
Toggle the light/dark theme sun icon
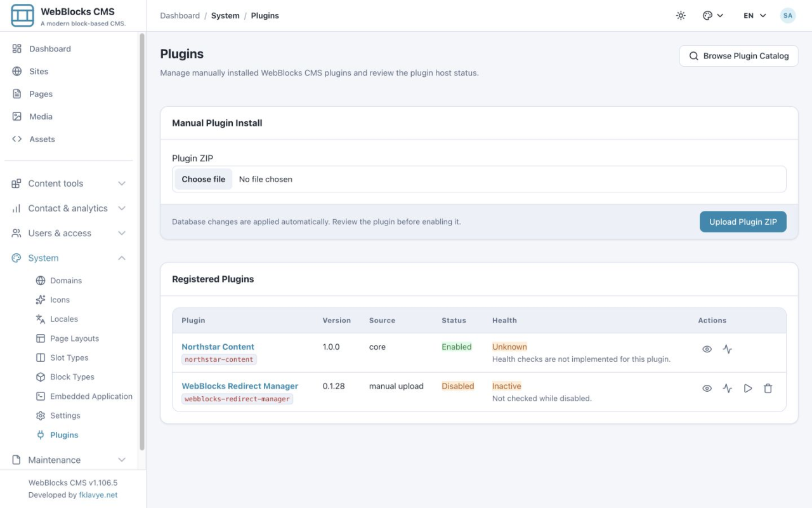pos(681,16)
